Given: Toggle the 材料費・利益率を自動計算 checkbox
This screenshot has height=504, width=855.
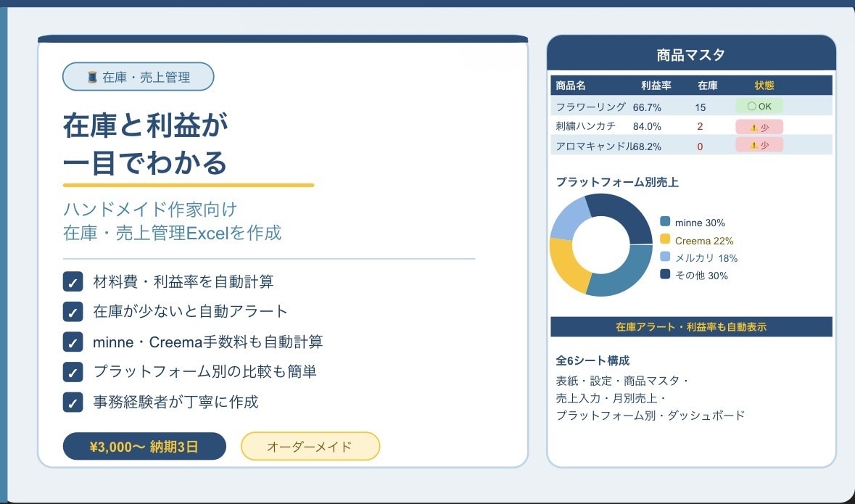Looking at the screenshot, I should (x=73, y=282).
